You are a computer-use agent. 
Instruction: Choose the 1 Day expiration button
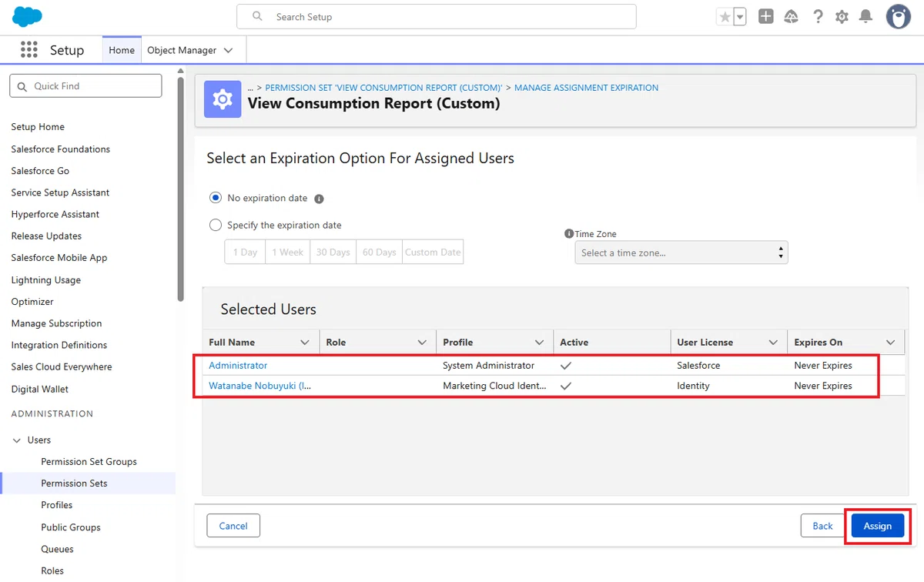245,253
